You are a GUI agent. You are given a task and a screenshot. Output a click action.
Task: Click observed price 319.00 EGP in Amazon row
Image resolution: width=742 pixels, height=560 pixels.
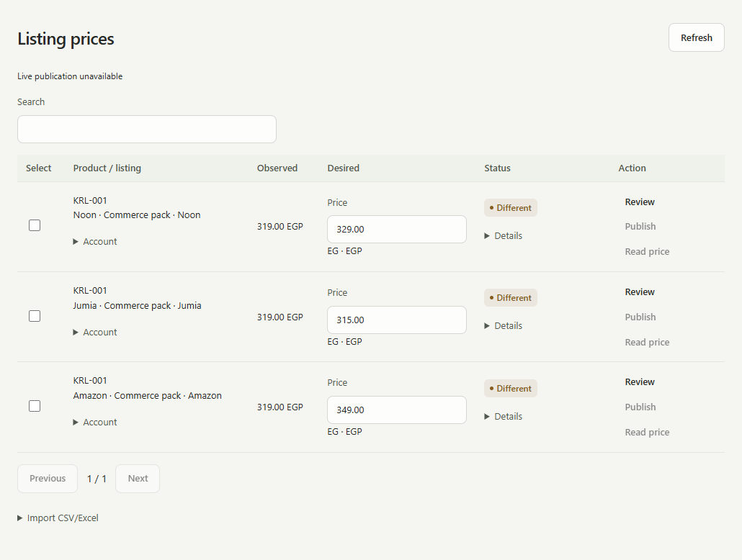coord(280,407)
